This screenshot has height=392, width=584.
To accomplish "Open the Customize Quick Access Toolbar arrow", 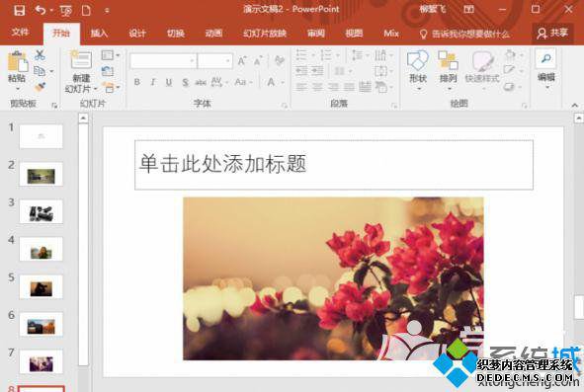I will pos(107,11).
